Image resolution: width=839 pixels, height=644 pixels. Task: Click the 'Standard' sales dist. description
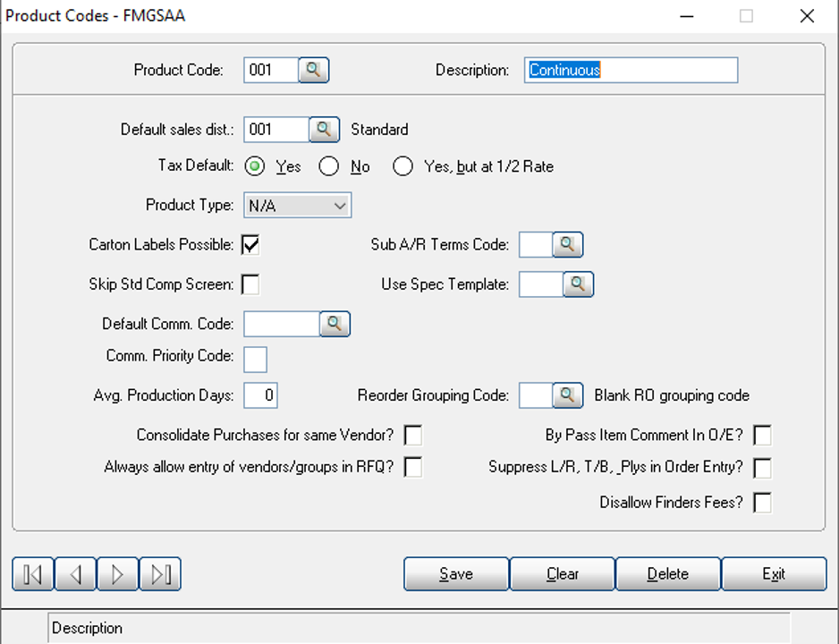(x=379, y=130)
